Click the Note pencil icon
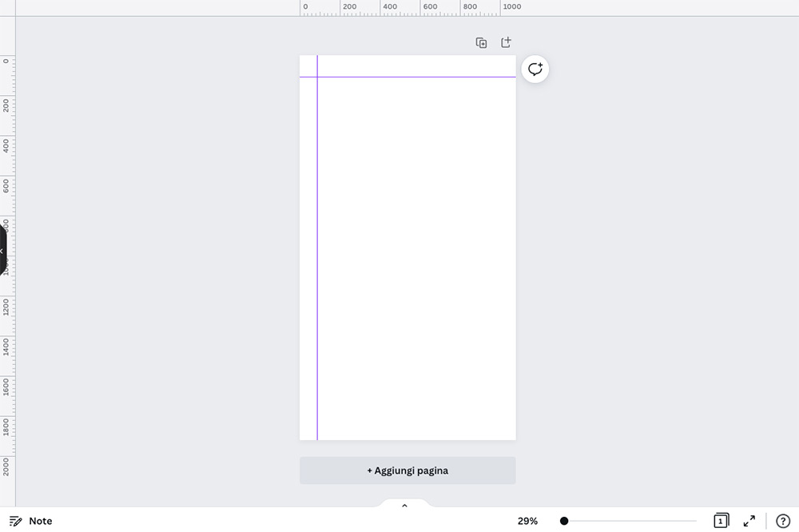The image size is (799, 532). click(16, 521)
